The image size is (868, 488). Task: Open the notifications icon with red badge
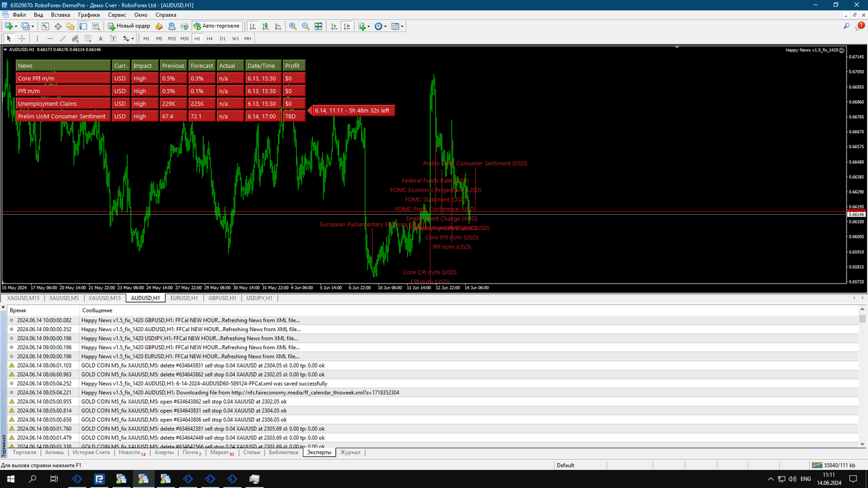tap(859, 26)
